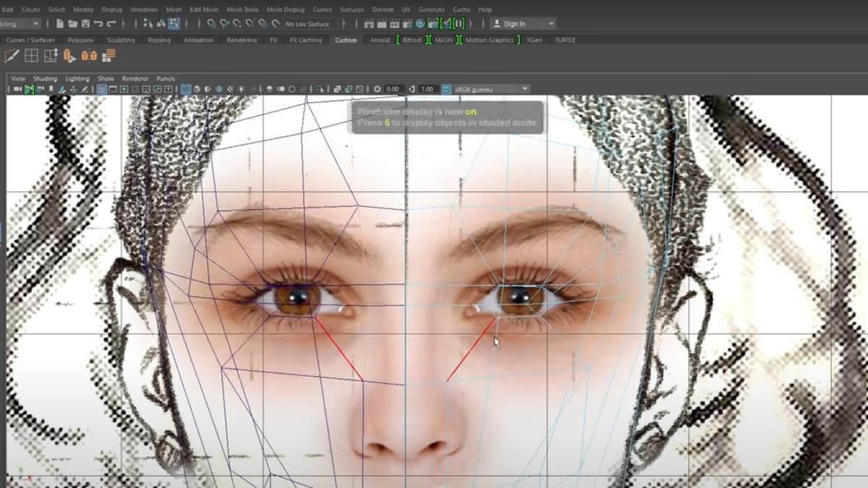Toggle the viewport grid display icon
Viewport: 868px width, 488px height.
[x=103, y=88]
